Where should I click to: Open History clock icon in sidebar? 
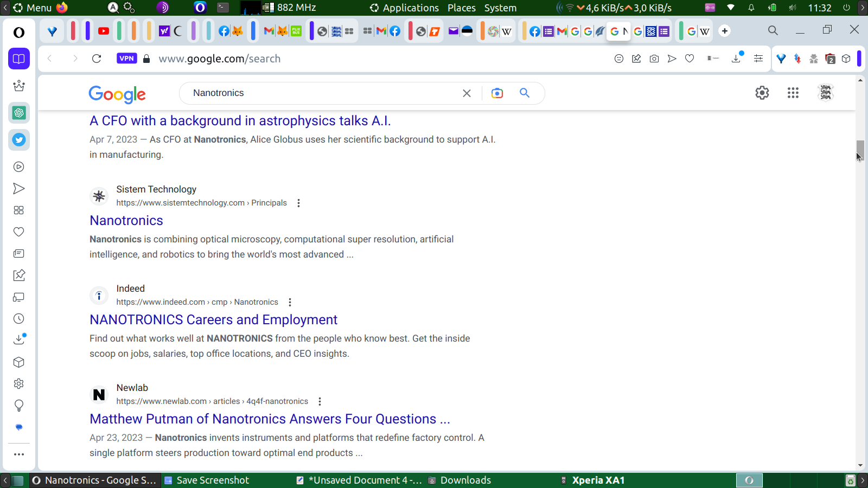coord(19,319)
